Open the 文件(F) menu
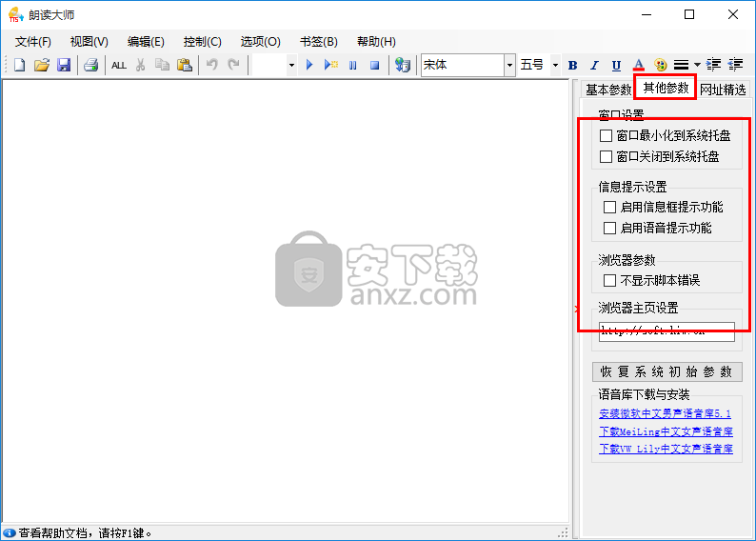 32,42
